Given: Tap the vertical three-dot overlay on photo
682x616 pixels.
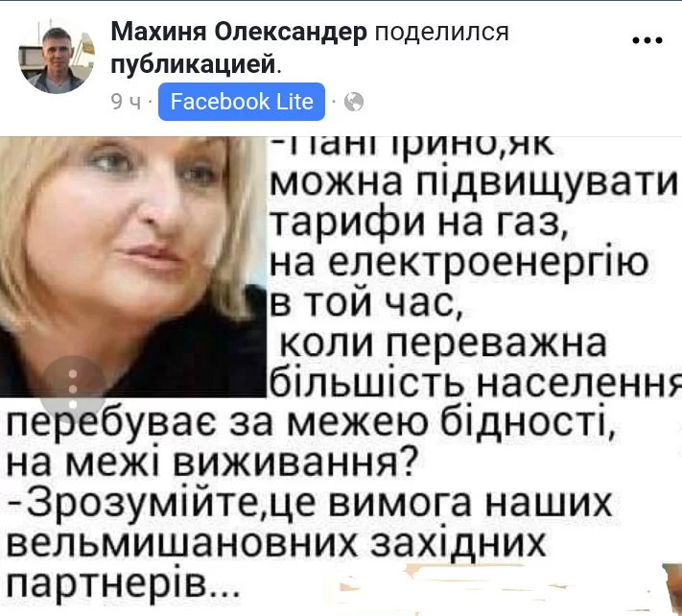Looking at the screenshot, I should point(73,389).
